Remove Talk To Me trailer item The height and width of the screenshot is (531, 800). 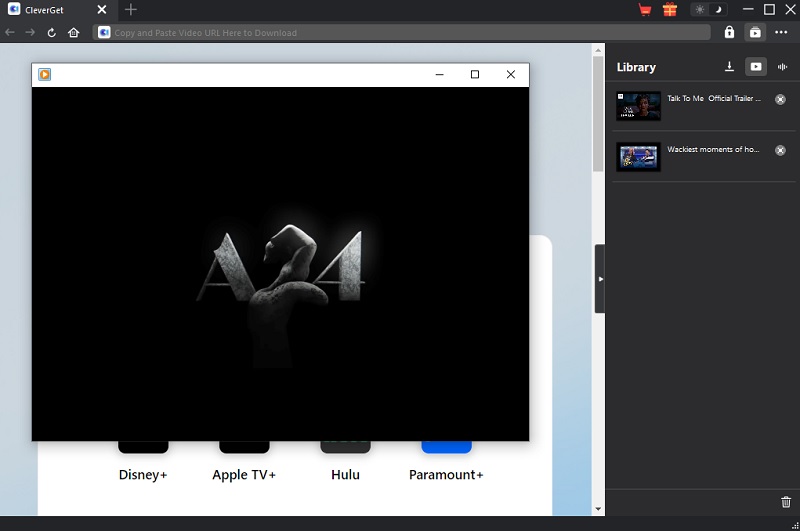point(780,99)
